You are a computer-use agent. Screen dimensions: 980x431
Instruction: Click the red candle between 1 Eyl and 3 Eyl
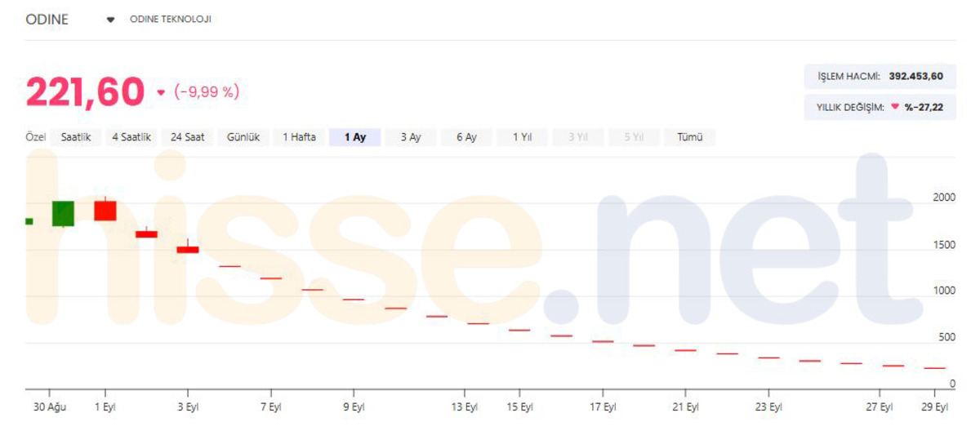pyautogui.click(x=146, y=234)
